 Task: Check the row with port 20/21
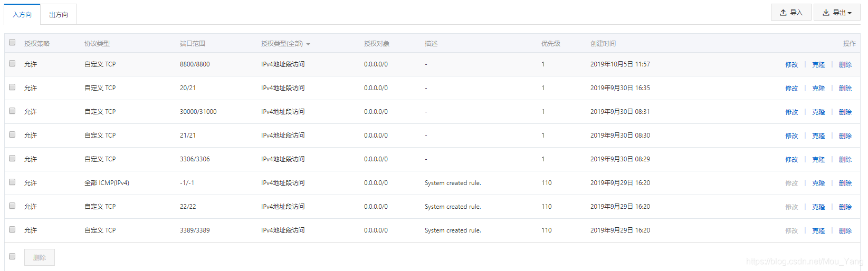[12, 87]
